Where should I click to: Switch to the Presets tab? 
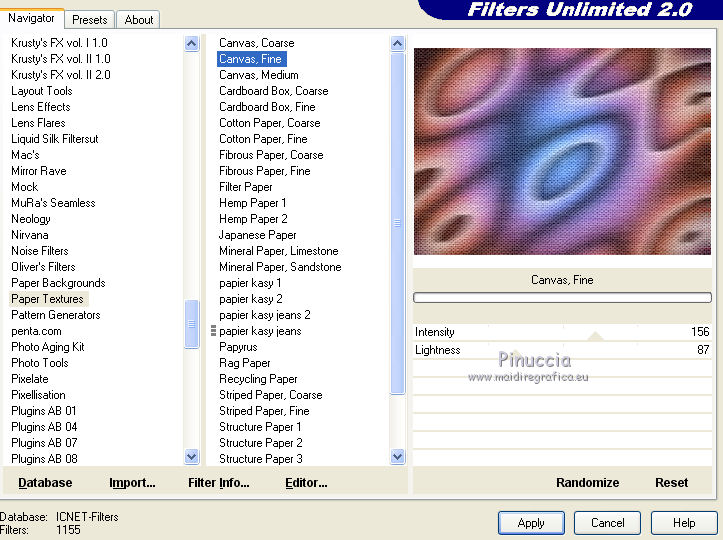click(x=89, y=20)
